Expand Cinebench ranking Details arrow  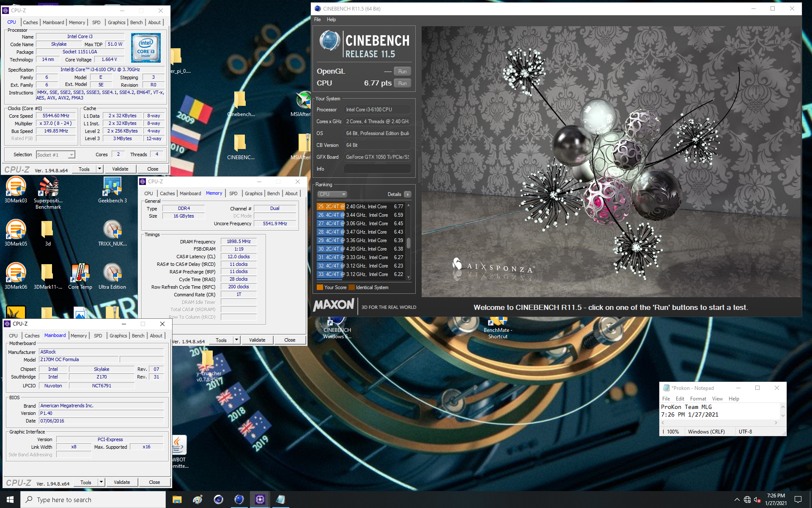407,194
